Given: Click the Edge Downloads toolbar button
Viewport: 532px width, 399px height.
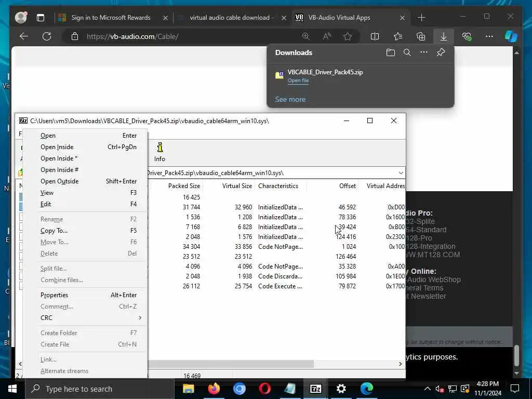Looking at the screenshot, I should pyautogui.click(x=444, y=36).
